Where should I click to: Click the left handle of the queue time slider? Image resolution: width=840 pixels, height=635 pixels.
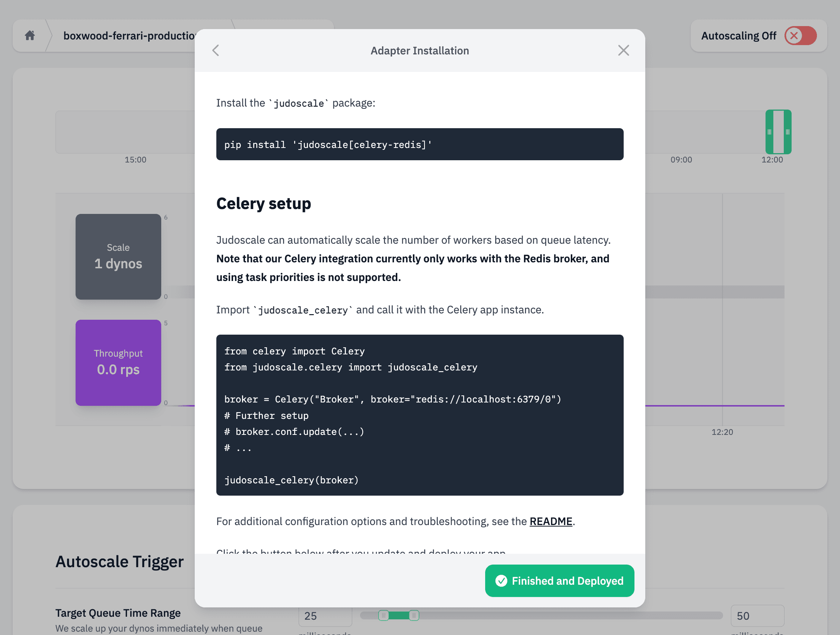coord(384,615)
